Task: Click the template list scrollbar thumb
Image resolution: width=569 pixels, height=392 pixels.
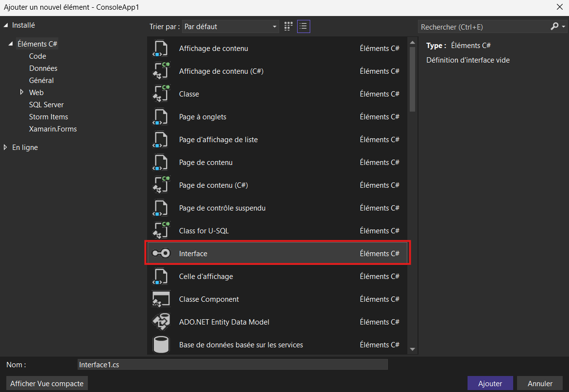Action: coord(412,79)
